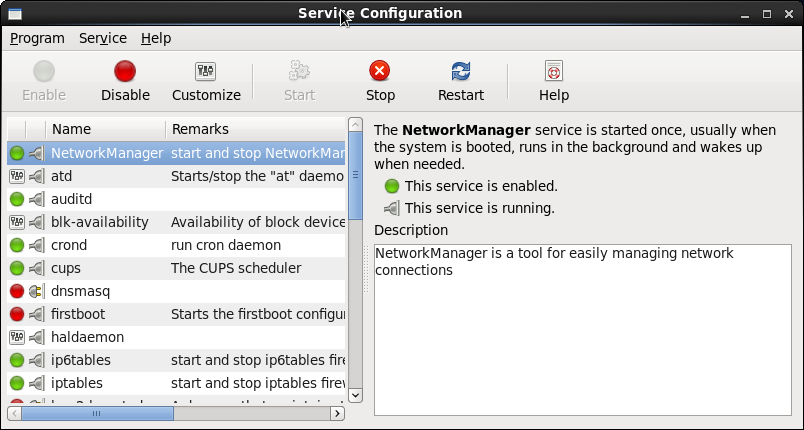
Task: Click the customized icon for blk-availability
Action: point(17,222)
